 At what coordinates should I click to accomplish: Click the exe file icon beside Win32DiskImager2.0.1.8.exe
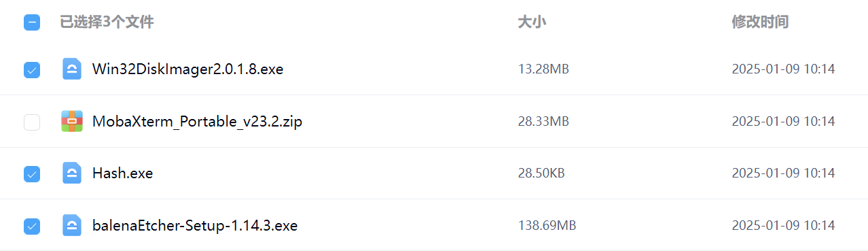pyautogui.click(x=72, y=69)
